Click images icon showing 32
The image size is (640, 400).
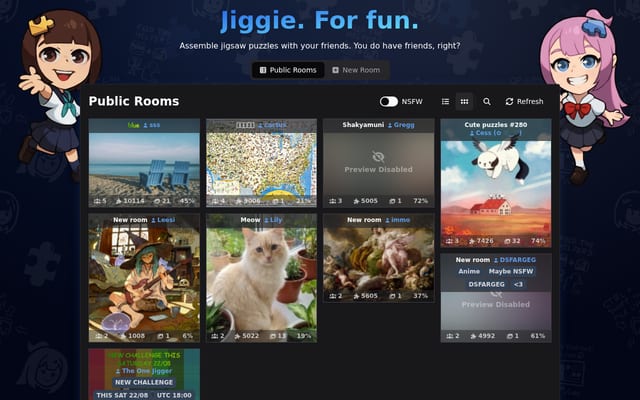point(507,241)
